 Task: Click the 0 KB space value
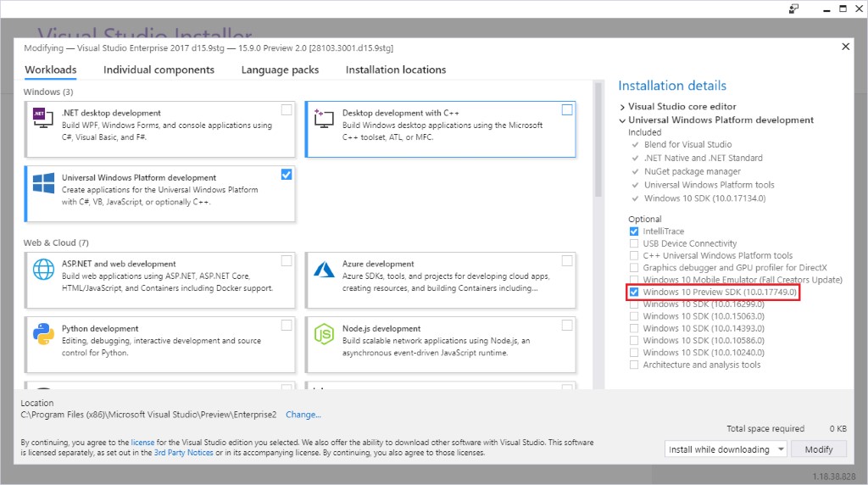pyautogui.click(x=838, y=428)
